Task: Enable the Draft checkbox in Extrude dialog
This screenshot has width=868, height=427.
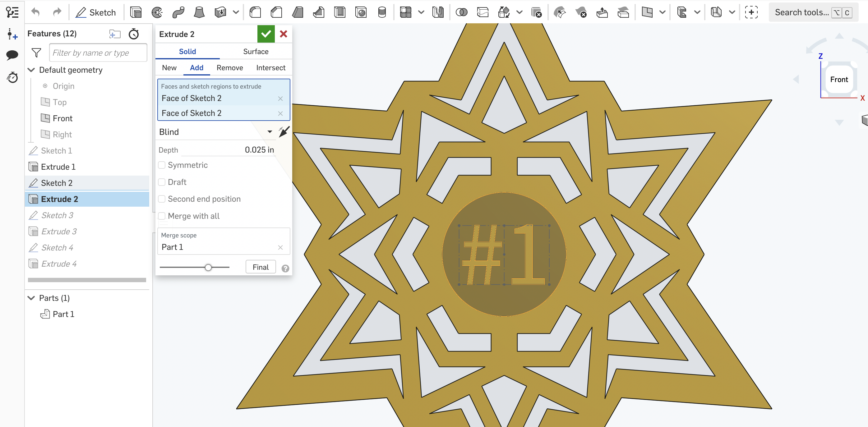Action: tap(162, 182)
